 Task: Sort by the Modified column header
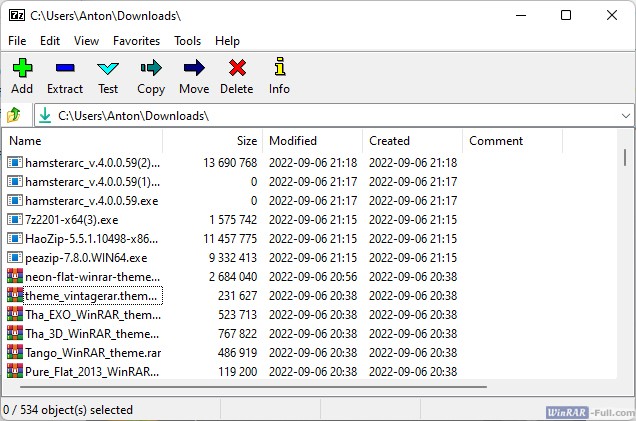click(x=293, y=141)
